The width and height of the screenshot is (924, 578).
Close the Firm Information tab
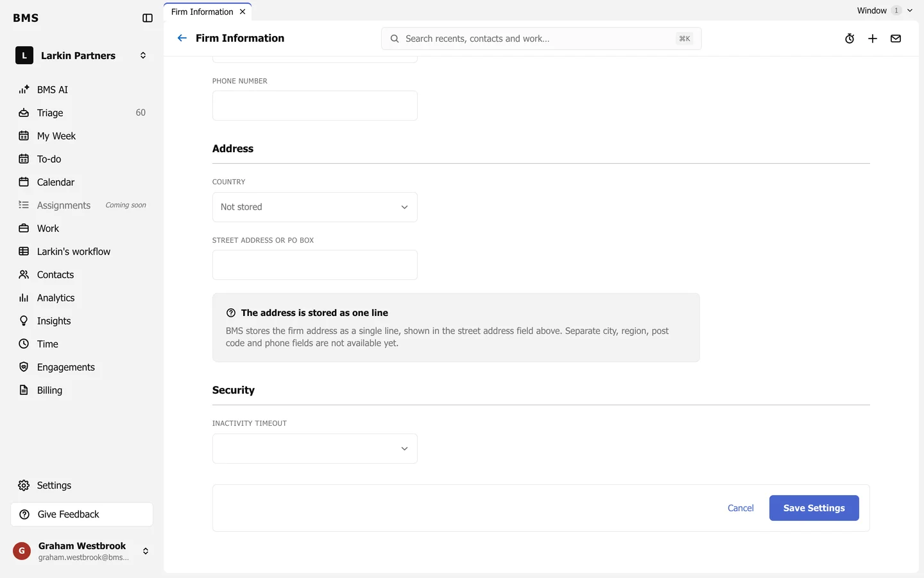(243, 12)
